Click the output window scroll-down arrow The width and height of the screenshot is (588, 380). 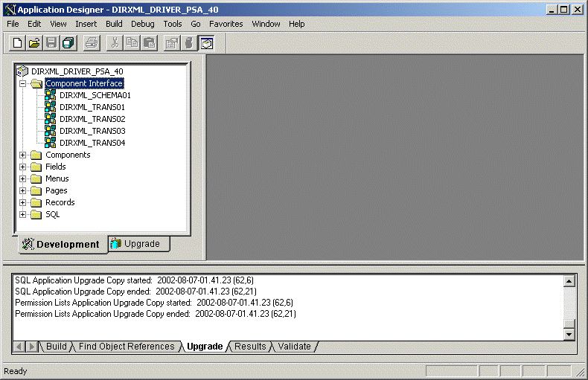(x=569, y=335)
